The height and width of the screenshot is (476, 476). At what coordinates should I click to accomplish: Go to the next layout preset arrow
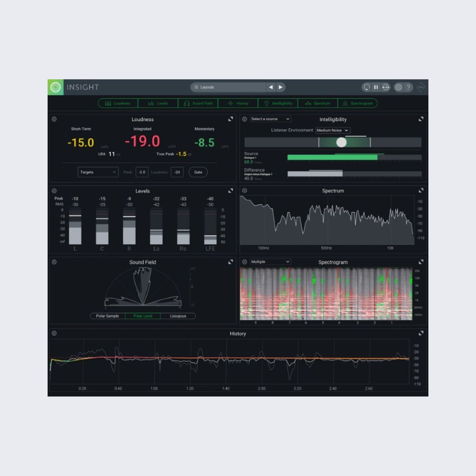(x=280, y=87)
